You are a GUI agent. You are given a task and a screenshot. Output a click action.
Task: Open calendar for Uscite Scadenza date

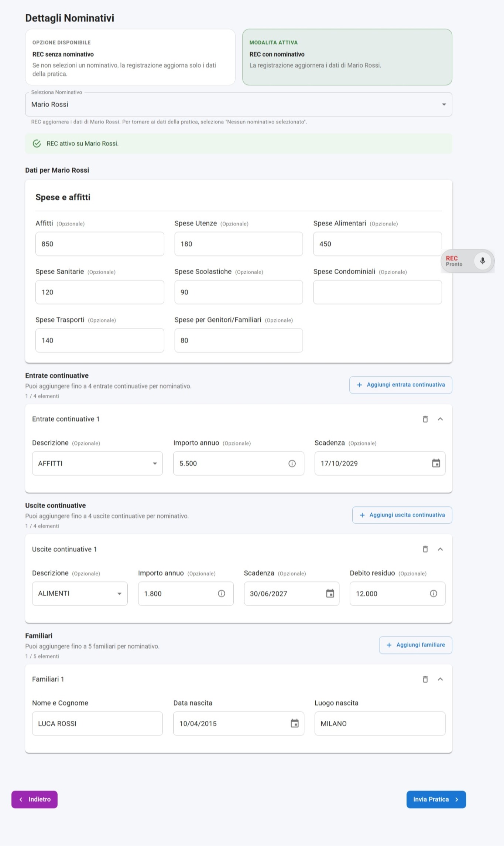(330, 594)
